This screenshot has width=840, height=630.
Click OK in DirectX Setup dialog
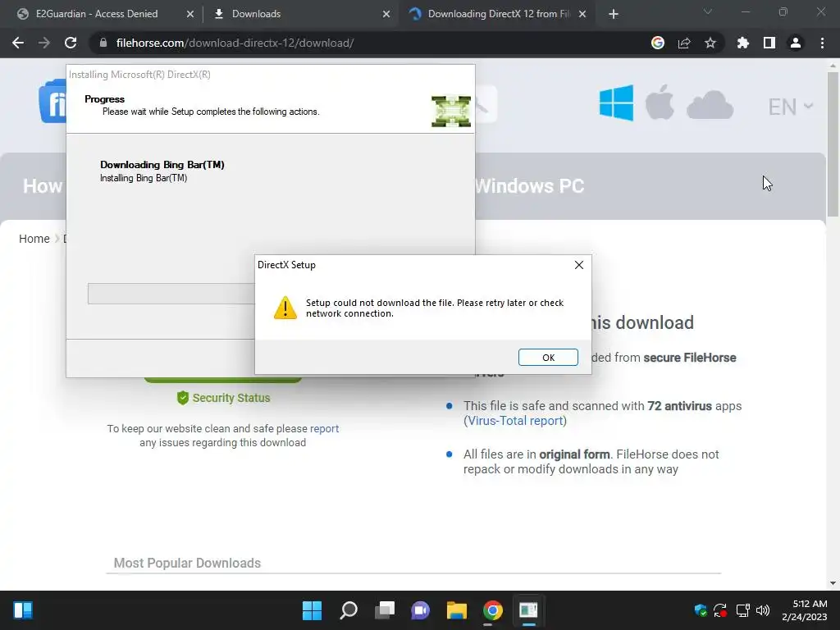[x=548, y=358]
